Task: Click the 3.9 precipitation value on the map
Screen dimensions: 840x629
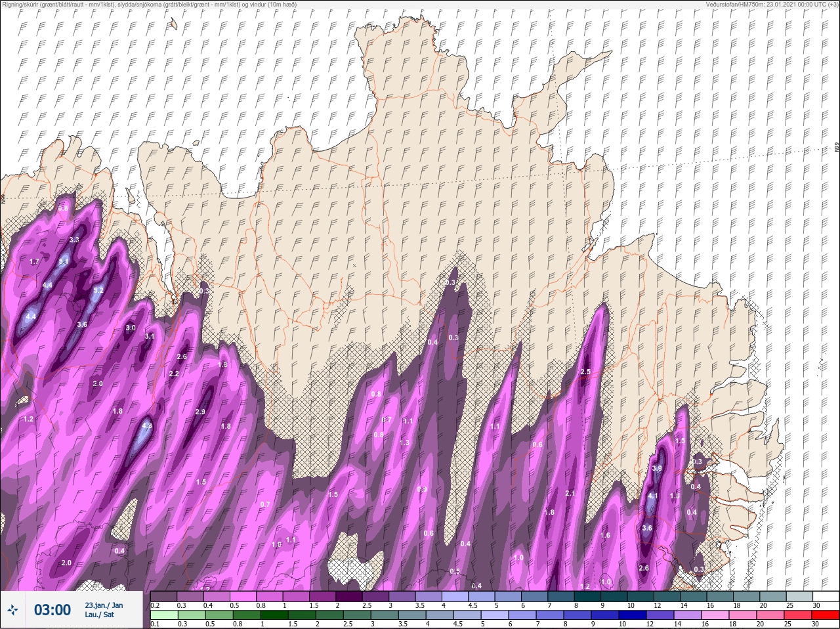Action: point(658,468)
